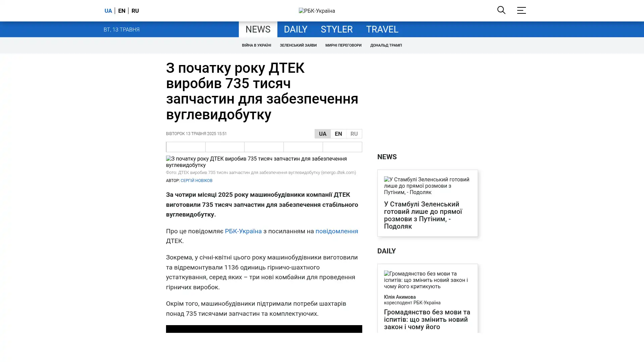Open the ВІЙНА В УКРАЇНІ topic link
644x362 pixels.
click(256, 45)
